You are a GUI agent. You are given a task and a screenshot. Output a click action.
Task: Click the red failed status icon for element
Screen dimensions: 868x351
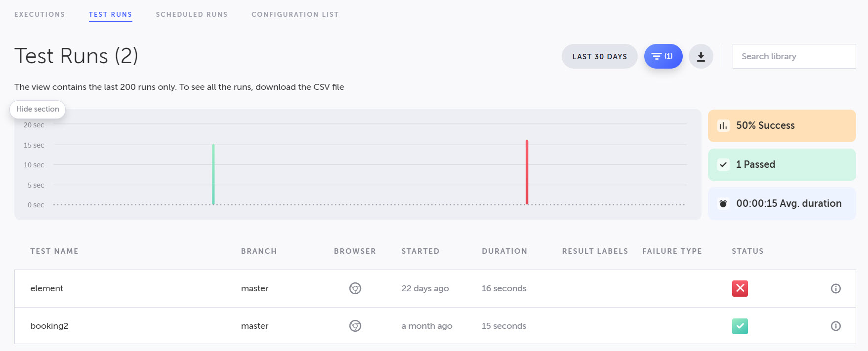click(740, 288)
